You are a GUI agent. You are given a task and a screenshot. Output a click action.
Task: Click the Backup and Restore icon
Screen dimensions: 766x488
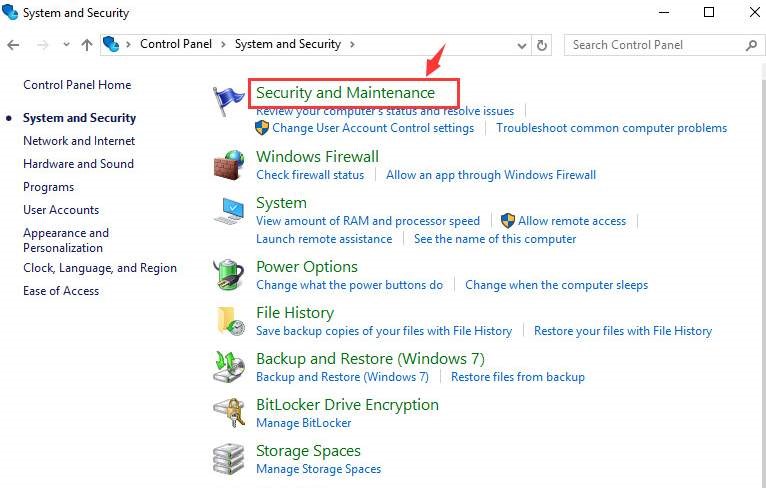pos(229,367)
